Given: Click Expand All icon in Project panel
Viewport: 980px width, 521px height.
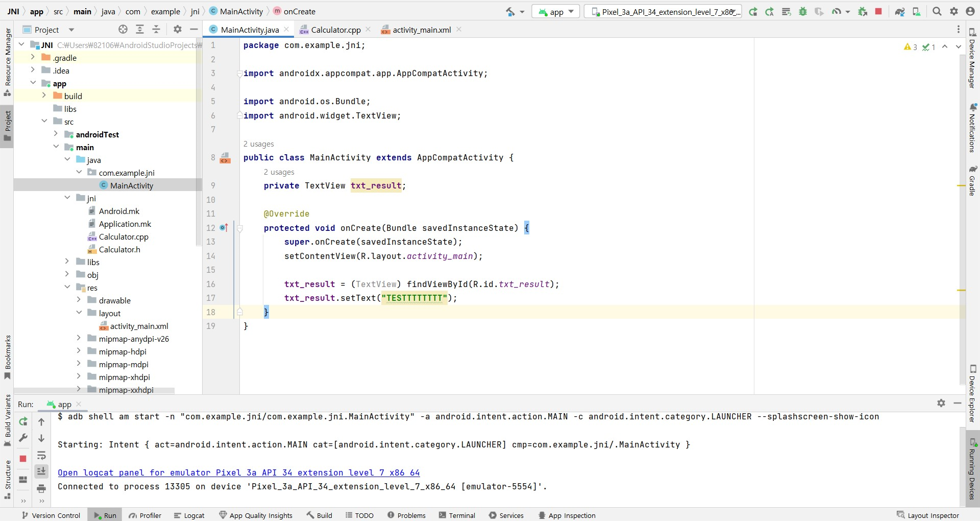Looking at the screenshot, I should pyautogui.click(x=140, y=30).
